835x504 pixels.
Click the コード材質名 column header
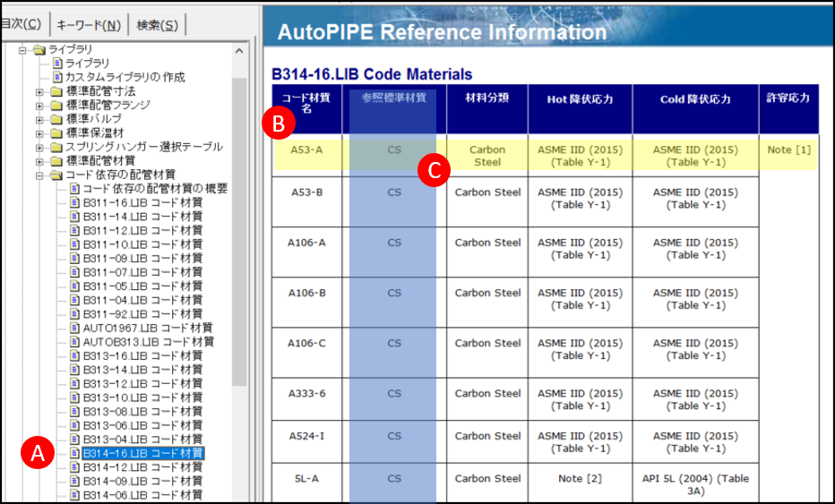pos(306,108)
